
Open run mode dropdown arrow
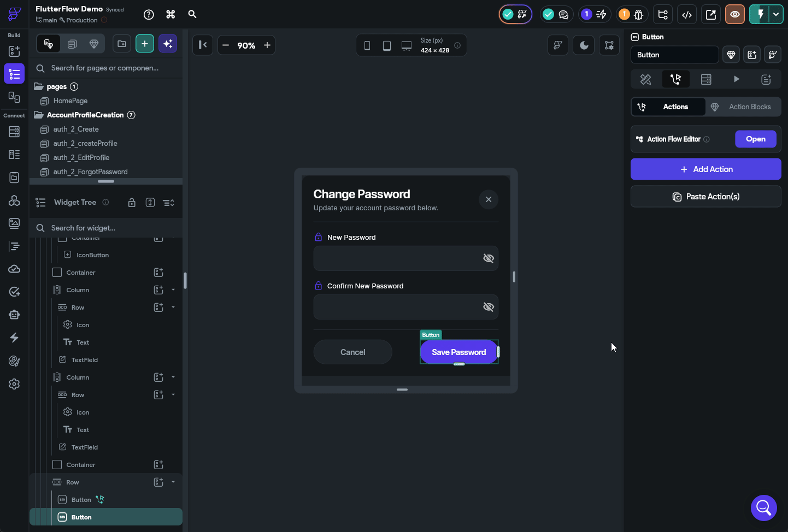[776, 15]
